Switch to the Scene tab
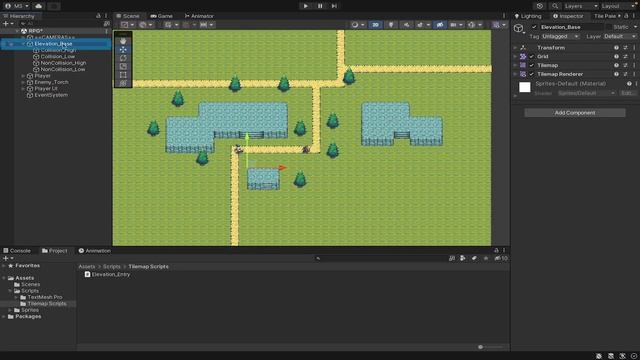Screen dimensions: 640x360 (128, 16)
